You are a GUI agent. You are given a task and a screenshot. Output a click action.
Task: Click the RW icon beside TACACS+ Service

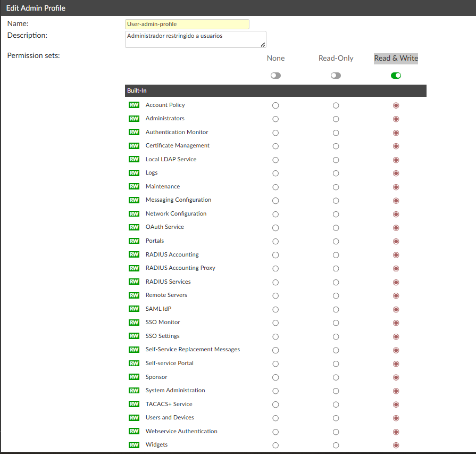coord(134,404)
